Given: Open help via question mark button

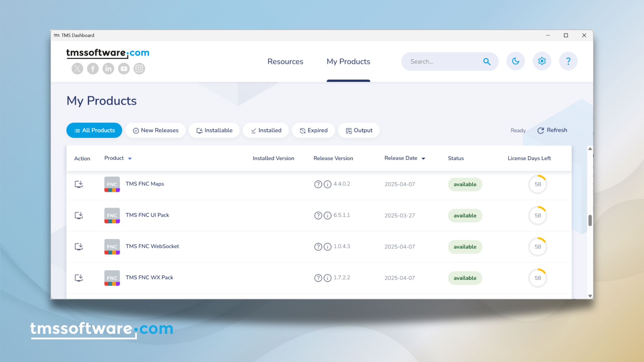Looking at the screenshot, I should (568, 61).
